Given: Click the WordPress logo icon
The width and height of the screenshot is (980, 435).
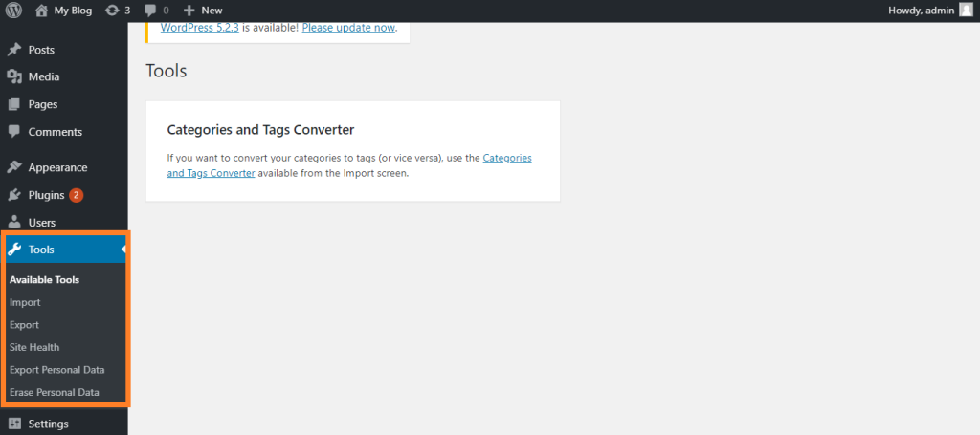Looking at the screenshot, I should click(x=14, y=11).
